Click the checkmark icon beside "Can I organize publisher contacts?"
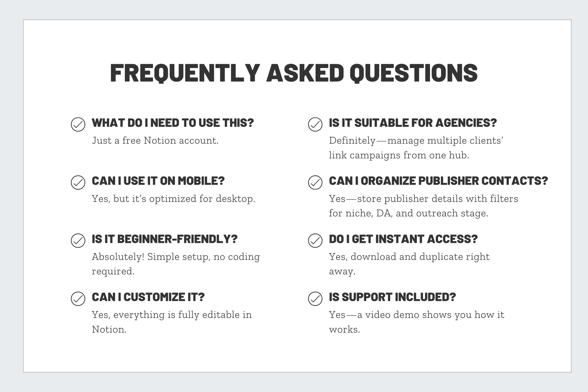 point(315,183)
